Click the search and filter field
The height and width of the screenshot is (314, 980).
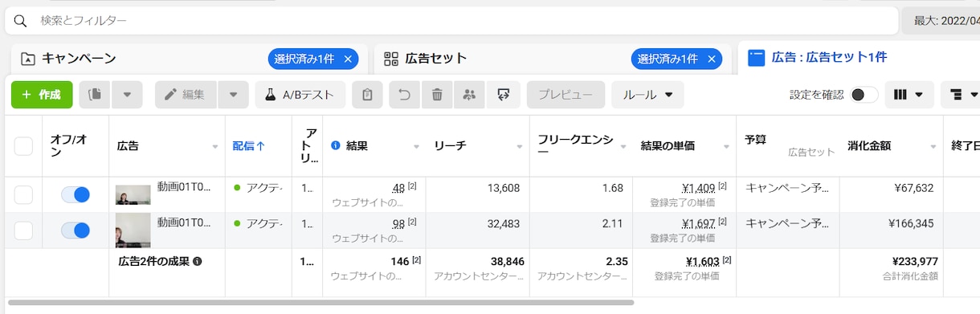tap(451, 20)
